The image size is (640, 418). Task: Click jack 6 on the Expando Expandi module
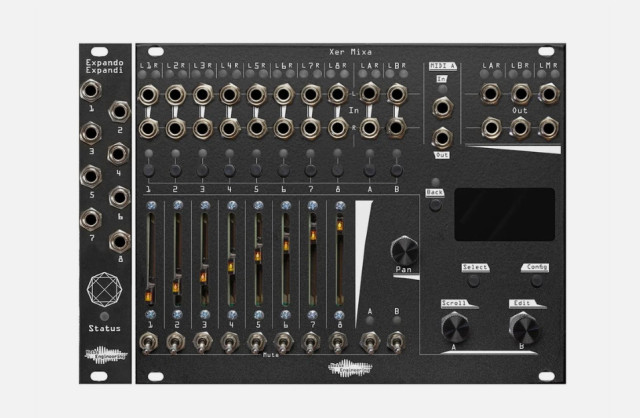point(119,198)
